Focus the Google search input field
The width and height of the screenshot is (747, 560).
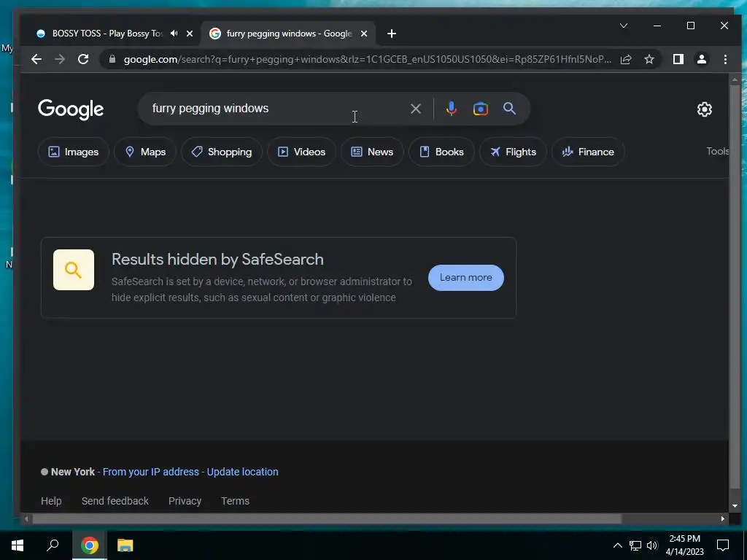click(x=276, y=109)
